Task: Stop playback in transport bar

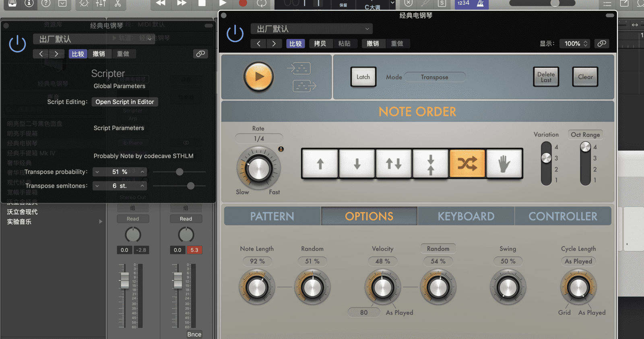Action: coord(202,3)
